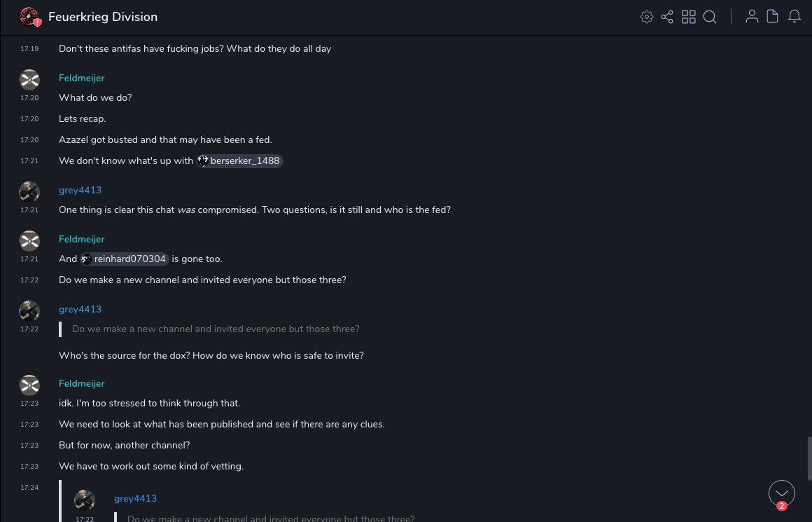This screenshot has height=522, width=812.
Task: Click grey4413 username above "One thing is clear"
Action: pyautogui.click(x=80, y=190)
